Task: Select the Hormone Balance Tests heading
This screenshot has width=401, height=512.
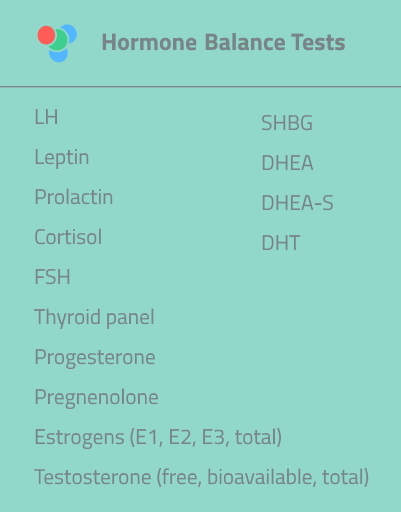Action: (x=223, y=42)
